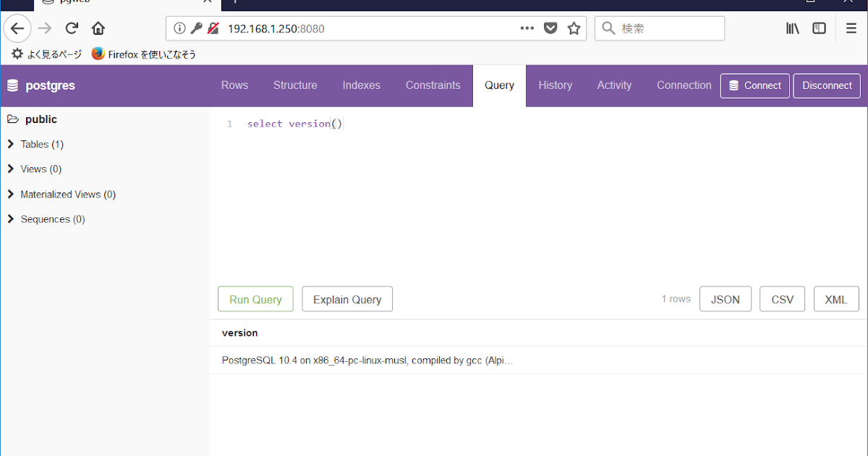Click the public schema folder icon

click(14, 119)
